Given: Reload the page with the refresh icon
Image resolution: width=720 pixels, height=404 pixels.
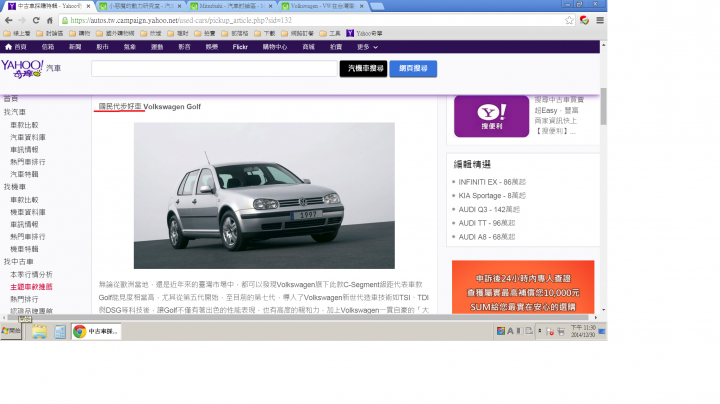Looking at the screenshot, I should tap(36, 20).
